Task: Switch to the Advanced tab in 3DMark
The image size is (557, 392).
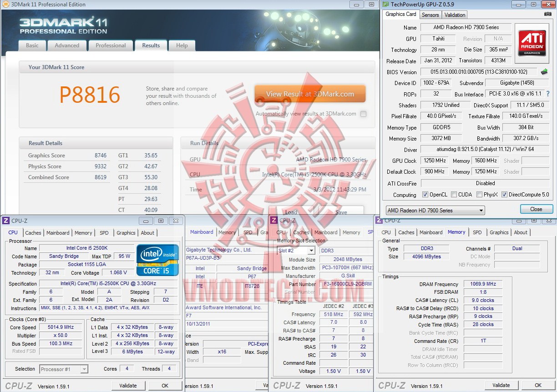Action: pos(67,45)
